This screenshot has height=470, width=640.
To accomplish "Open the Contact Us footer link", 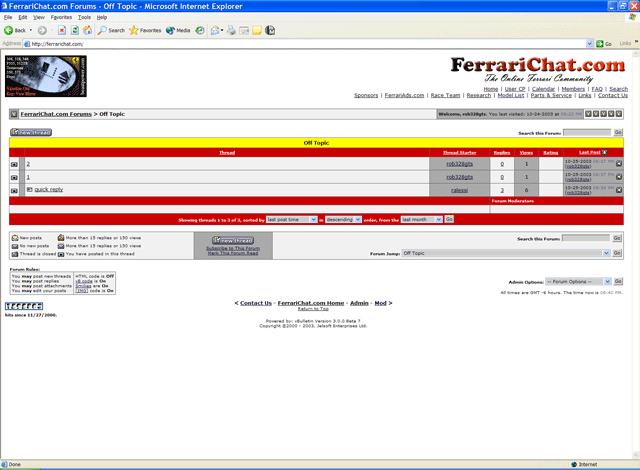I will click(256, 303).
